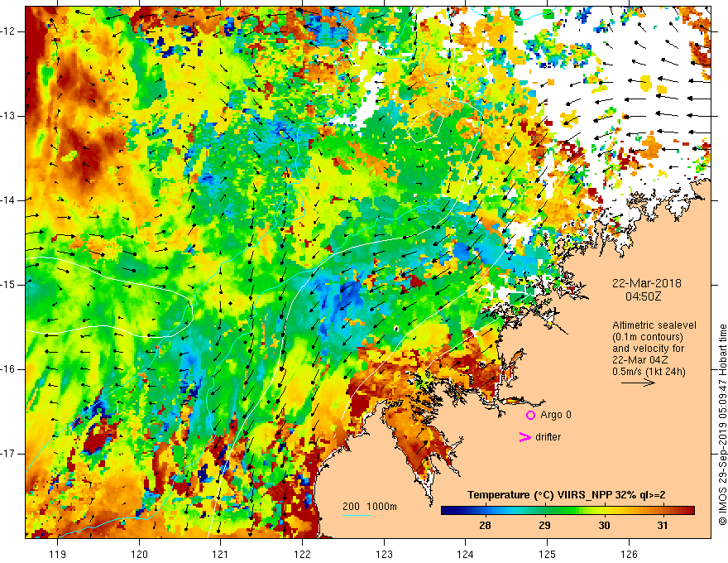The image size is (728, 563).
Task: Click latitude axis label '-16'
Action: click(8, 369)
